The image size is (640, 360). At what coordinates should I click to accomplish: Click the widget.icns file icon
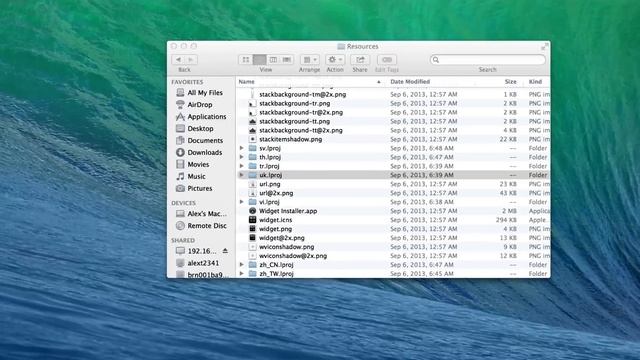[253, 220]
